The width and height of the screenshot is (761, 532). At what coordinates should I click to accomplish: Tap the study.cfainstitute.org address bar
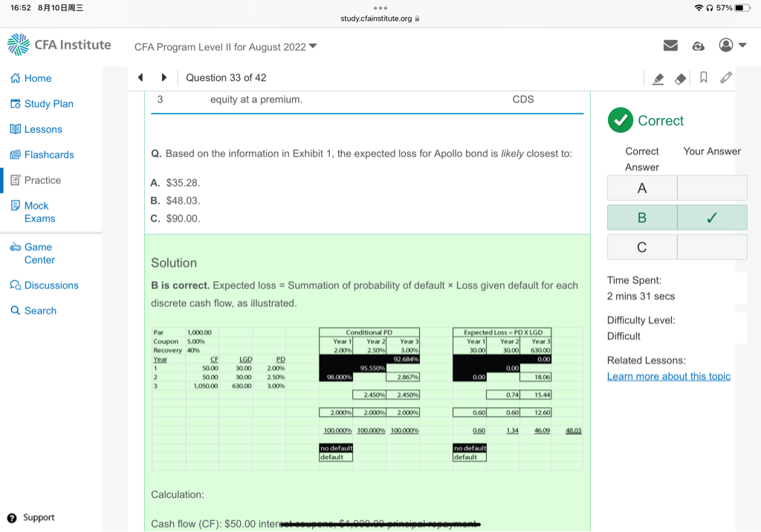click(x=380, y=19)
